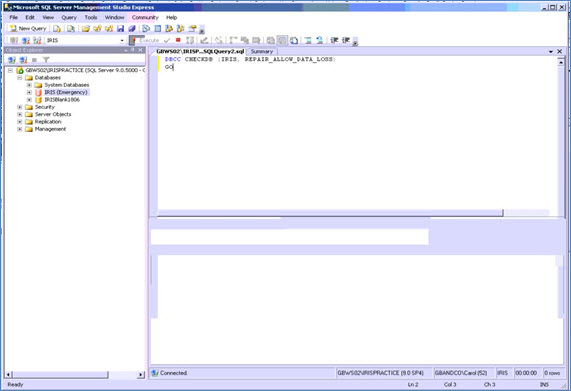Collapse the Databases folder node

tap(20, 78)
